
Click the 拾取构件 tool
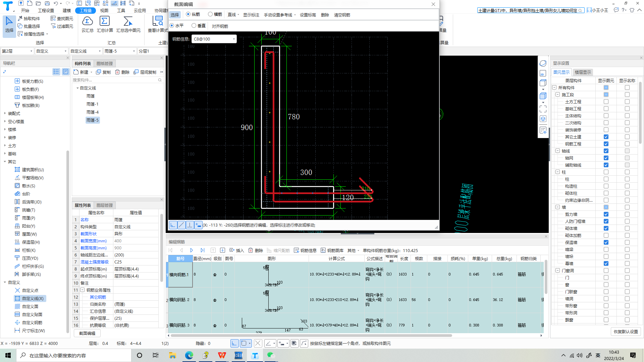(x=29, y=18)
